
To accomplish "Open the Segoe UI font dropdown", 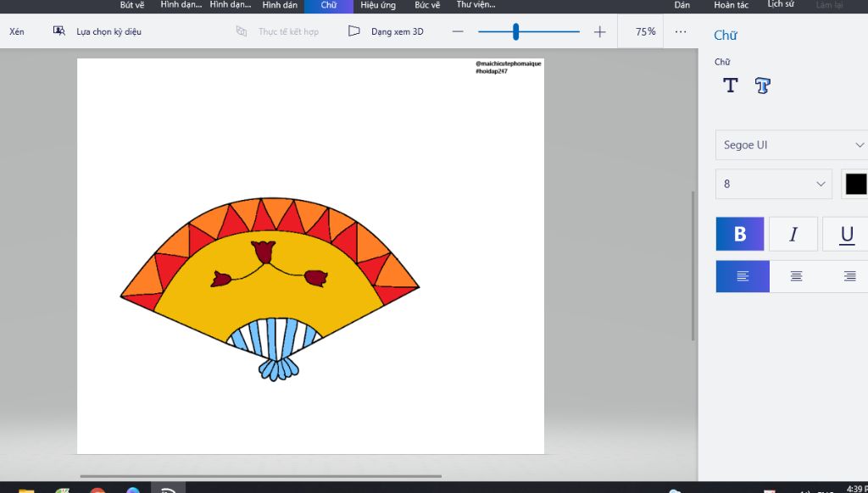I will pyautogui.click(x=792, y=145).
